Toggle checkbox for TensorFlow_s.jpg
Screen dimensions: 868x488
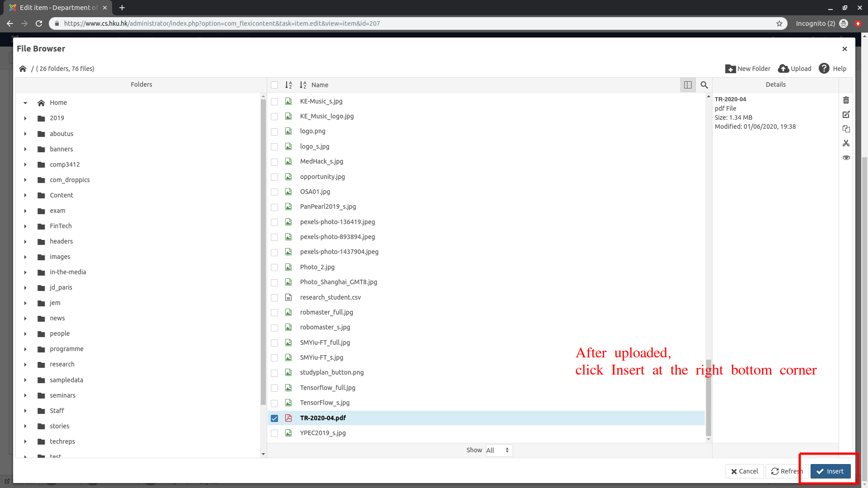(274, 403)
